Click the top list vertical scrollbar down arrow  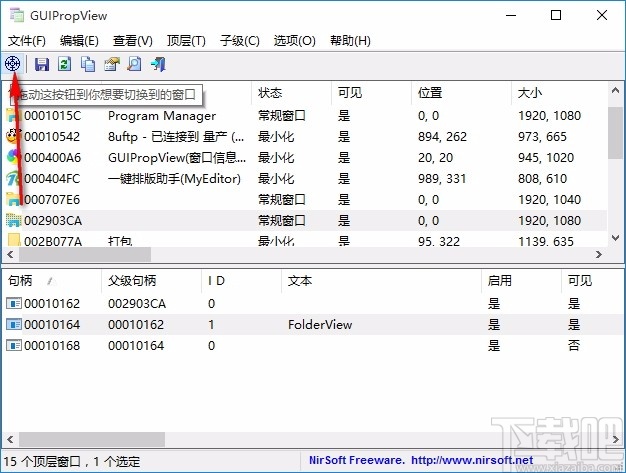coord(615,238)
